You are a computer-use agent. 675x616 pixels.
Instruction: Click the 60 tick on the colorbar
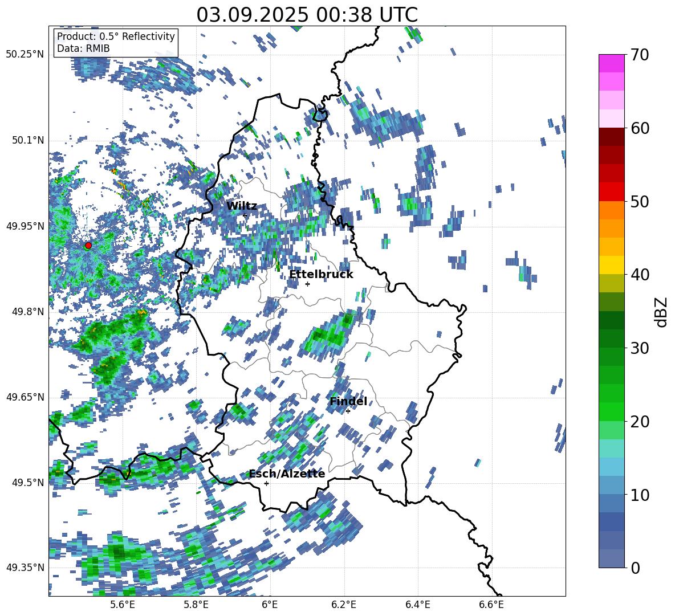click(640, 128)
